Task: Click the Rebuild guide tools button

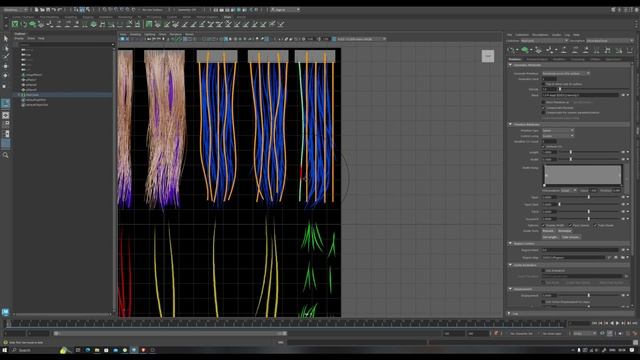Action: [x=549, y=231]
